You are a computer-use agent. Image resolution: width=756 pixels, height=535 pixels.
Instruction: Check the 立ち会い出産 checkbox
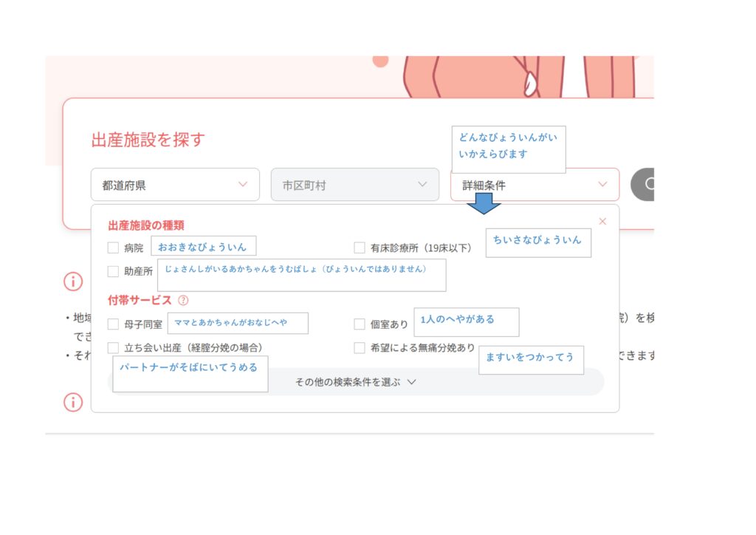113,347
